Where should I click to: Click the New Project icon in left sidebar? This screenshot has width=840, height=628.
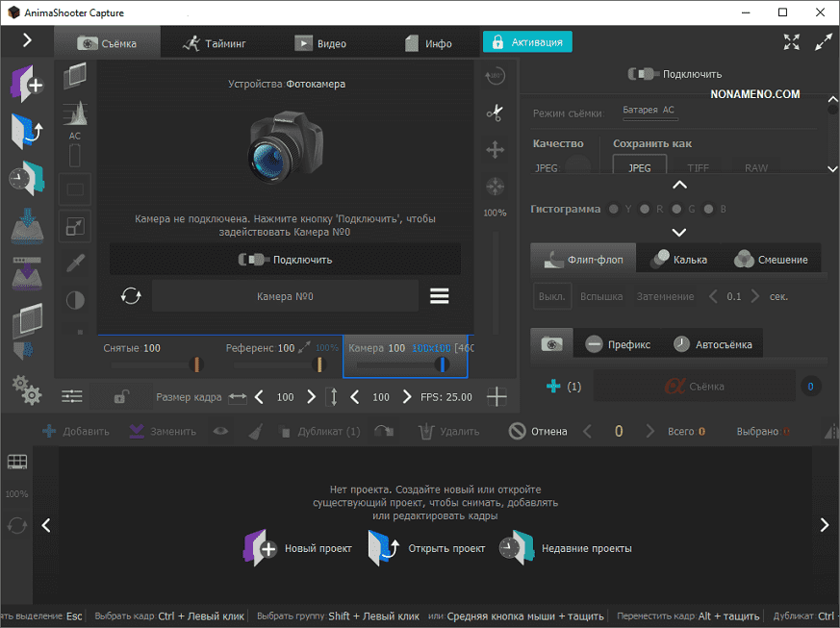pyautogui.click(x=27, y=84)
